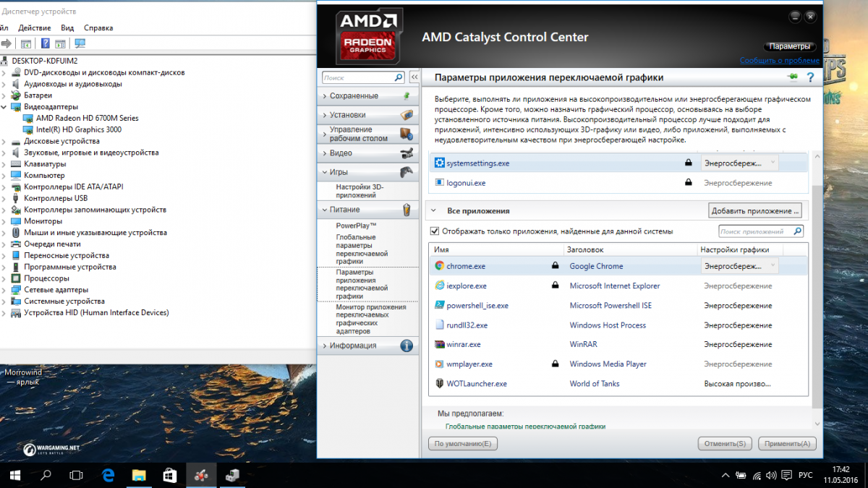Click the green pin icon in the page header
Viewport: 868px width, 488px height.
click(794, 77)
